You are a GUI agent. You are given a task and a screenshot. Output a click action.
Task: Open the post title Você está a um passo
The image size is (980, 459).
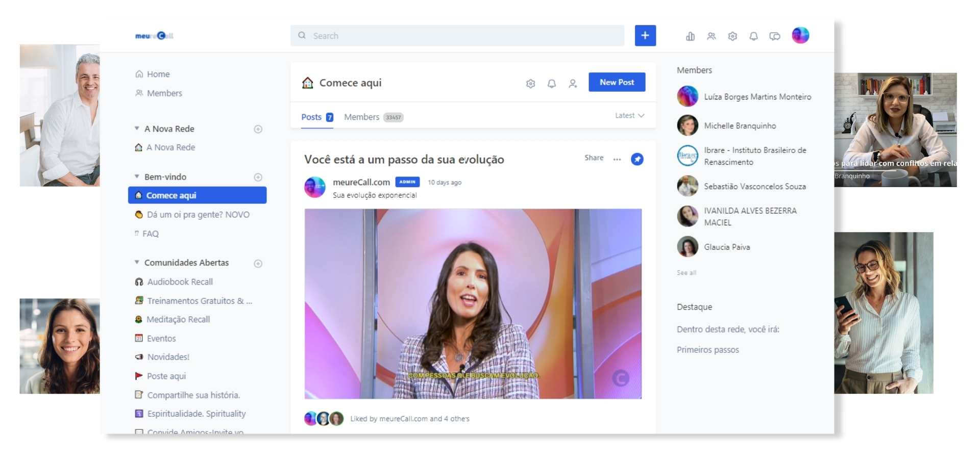404,160
